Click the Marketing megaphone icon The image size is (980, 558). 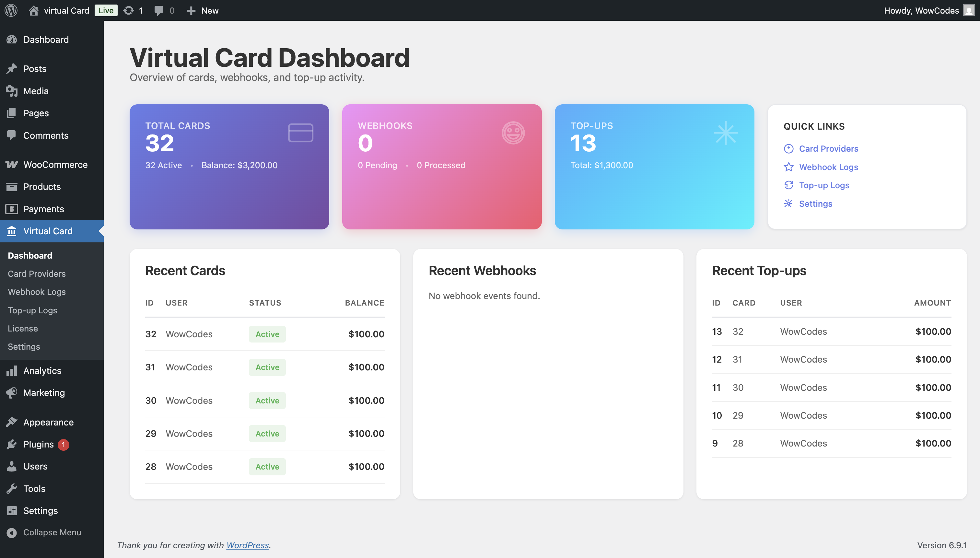tap(11, 392)
